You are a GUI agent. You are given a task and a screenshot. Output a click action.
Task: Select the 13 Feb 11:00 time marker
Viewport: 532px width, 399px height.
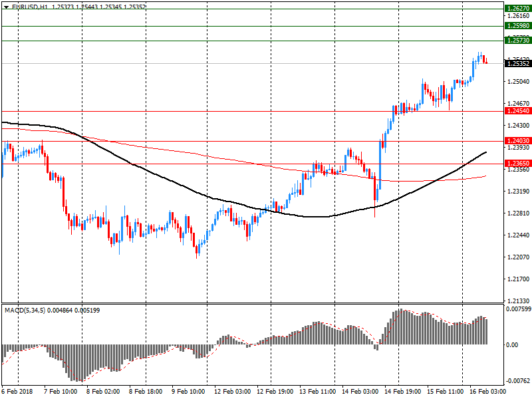317,392
